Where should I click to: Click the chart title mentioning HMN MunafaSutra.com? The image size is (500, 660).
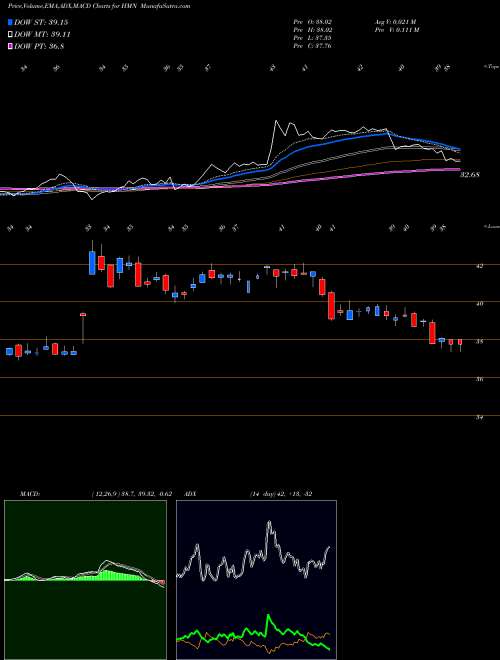(x=99, y=6)
